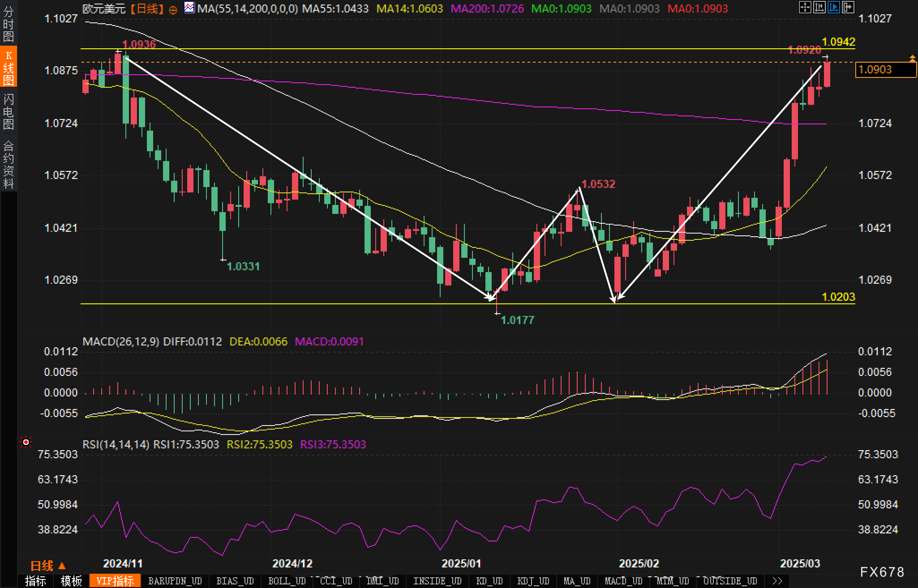
Task: Enable the BOLL_UD indicator
Action: (x=287, y=581)
